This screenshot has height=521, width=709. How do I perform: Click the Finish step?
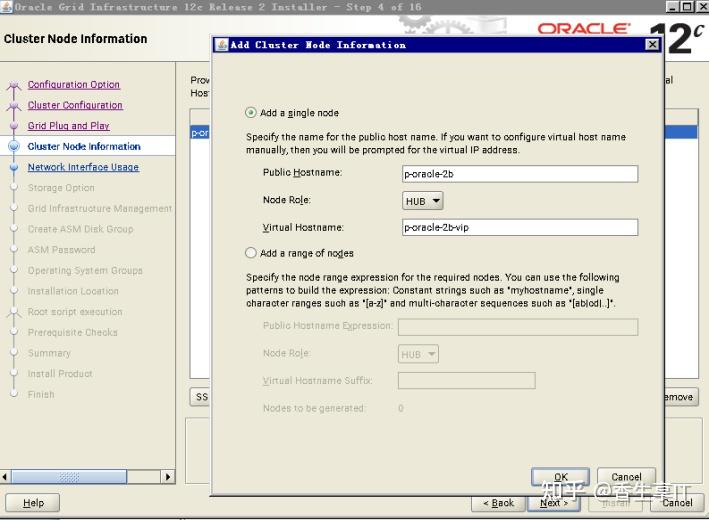pyautogui.click(x=41, y=394)
